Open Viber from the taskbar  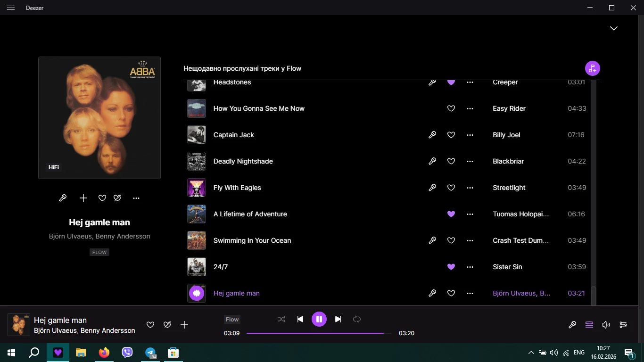click(127, 353)
